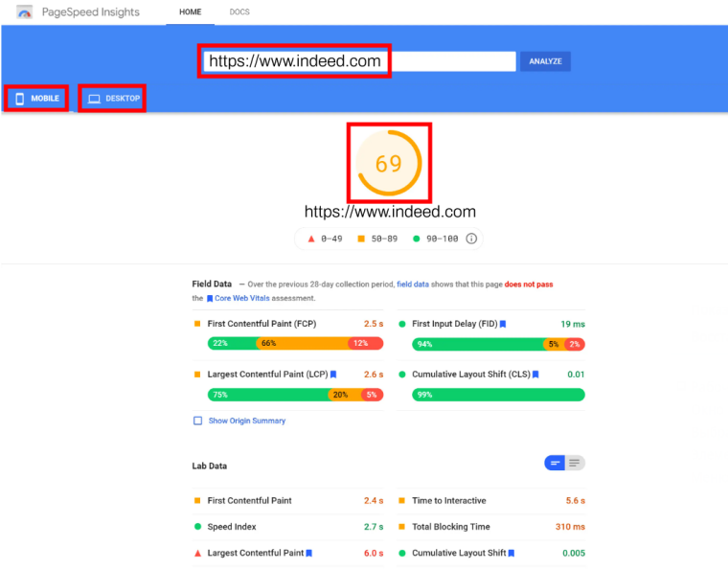
Task: Click the First Input Delay distribution bar
Action: 498,344
